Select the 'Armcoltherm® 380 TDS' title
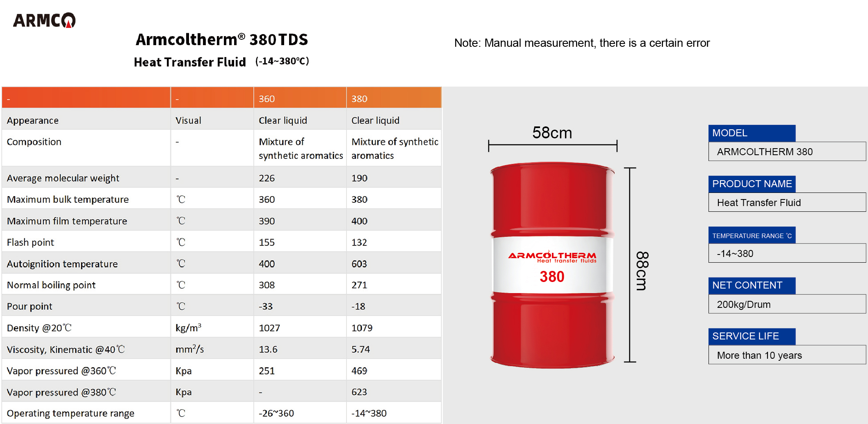This screenshot has width=868, height=424. [x=221, y=39]
